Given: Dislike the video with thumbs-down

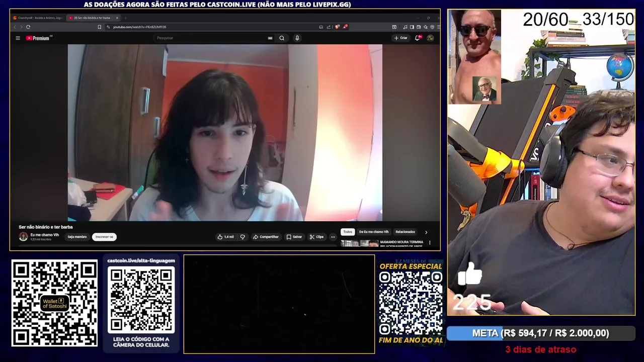Looking at the screenshot, I should [x=243, y=237].
